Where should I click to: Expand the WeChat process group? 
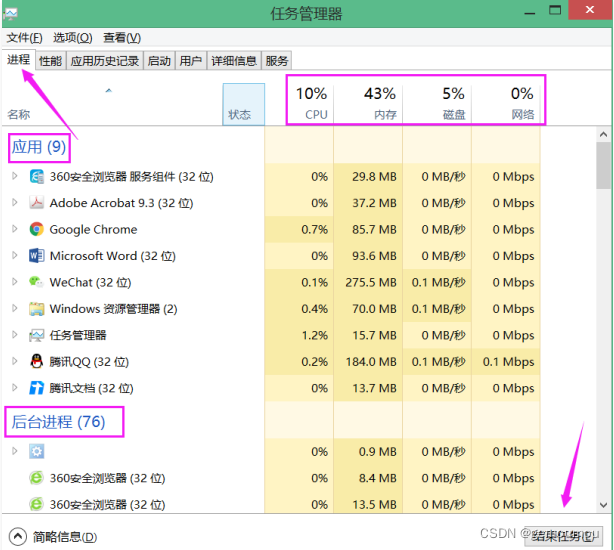pyautogui.click(x=14, y=282)
